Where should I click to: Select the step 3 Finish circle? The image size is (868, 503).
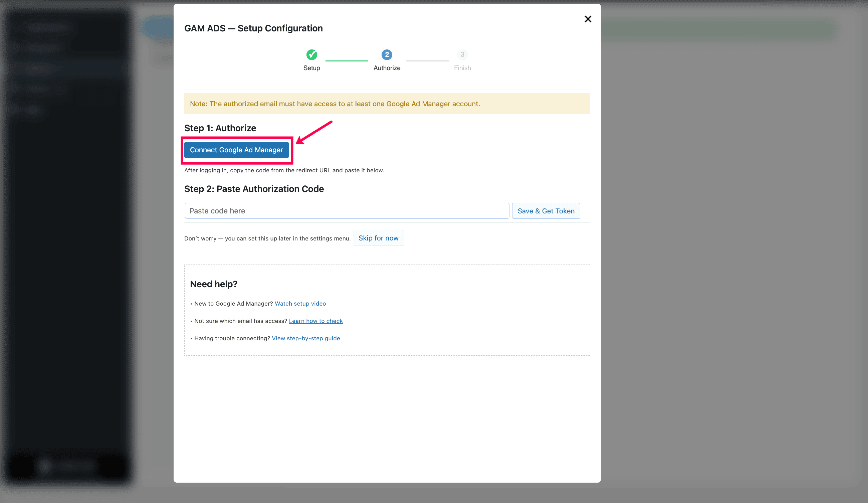(x=462, y=54)
